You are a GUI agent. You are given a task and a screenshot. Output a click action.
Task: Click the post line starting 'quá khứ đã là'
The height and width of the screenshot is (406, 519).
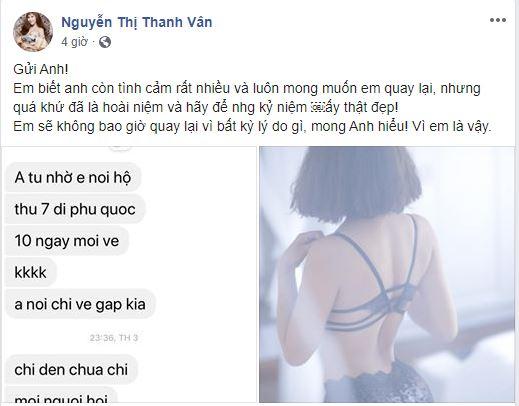pos(206,107)
